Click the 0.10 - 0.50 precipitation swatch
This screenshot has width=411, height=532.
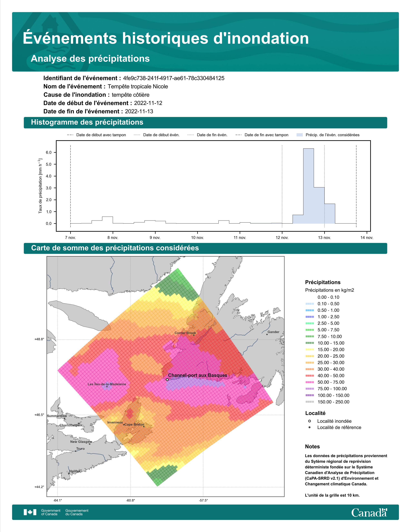click(x=309, y=304)
